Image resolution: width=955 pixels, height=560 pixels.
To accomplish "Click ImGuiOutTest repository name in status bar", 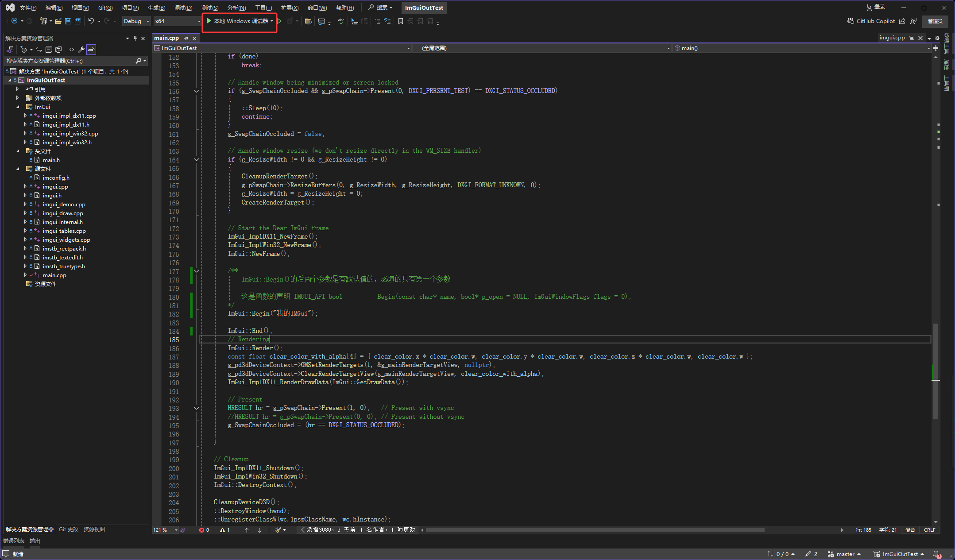I will click(x=898, y=554).
